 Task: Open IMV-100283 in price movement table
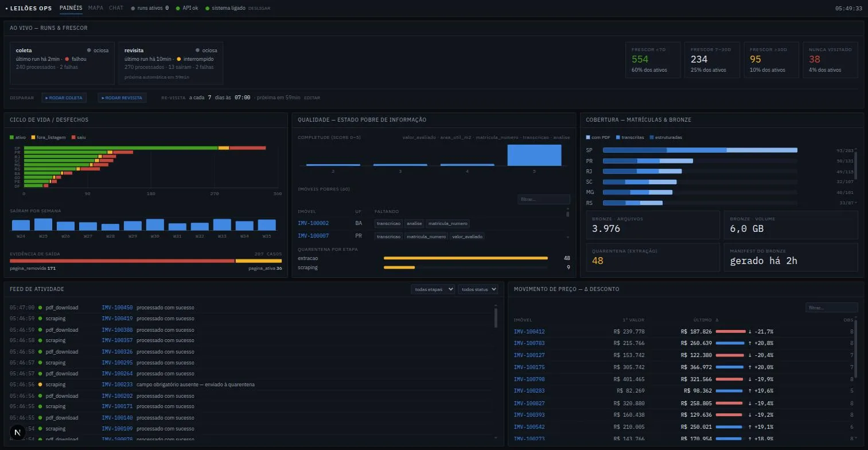529,391
